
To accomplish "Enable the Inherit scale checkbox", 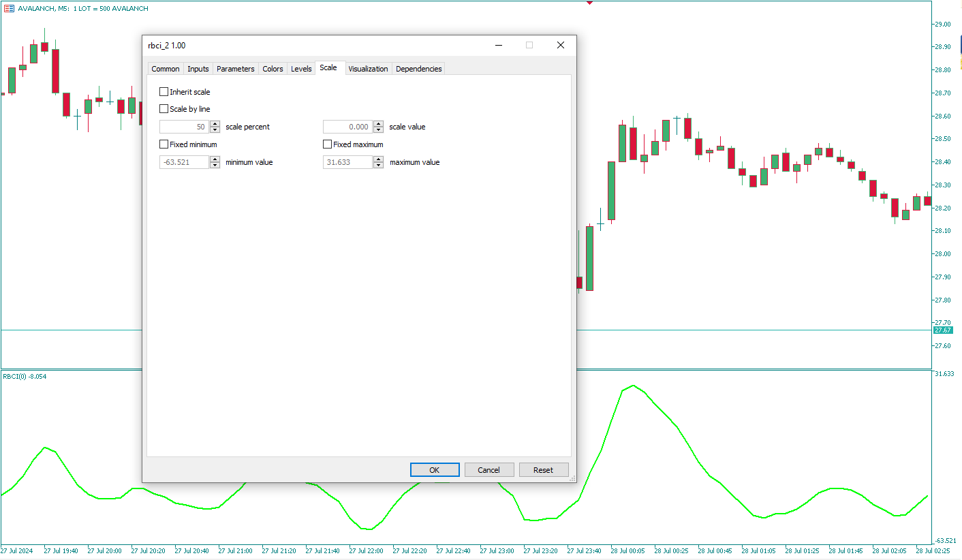I will pos(164,92).
